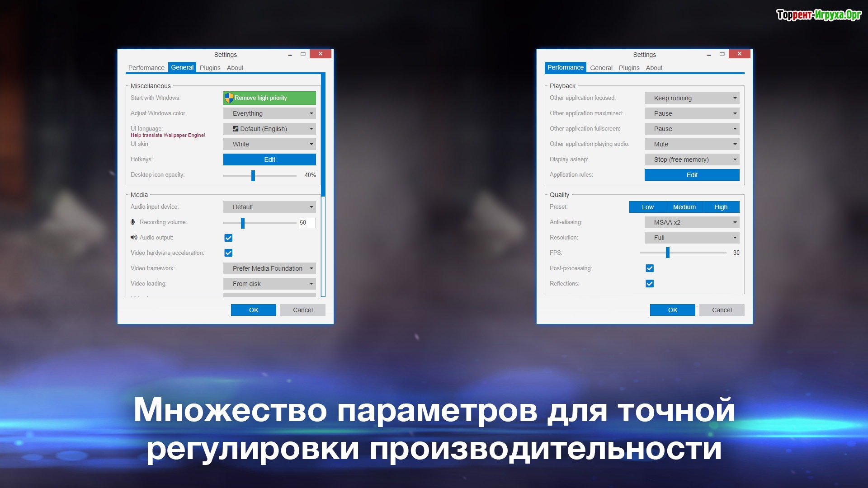Expand the Adjust Windows color dropdown
The width and height of the screenshot is (868, 488).
pos(270,113)
